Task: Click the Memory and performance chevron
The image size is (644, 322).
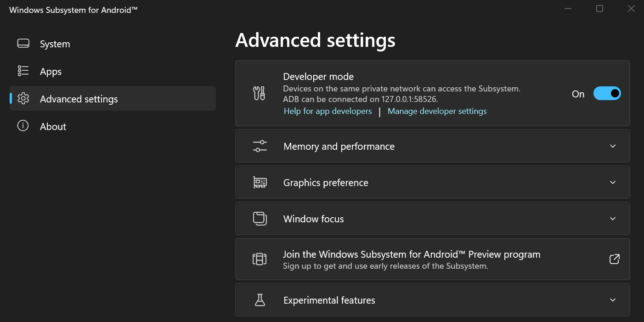Action: 613,146
